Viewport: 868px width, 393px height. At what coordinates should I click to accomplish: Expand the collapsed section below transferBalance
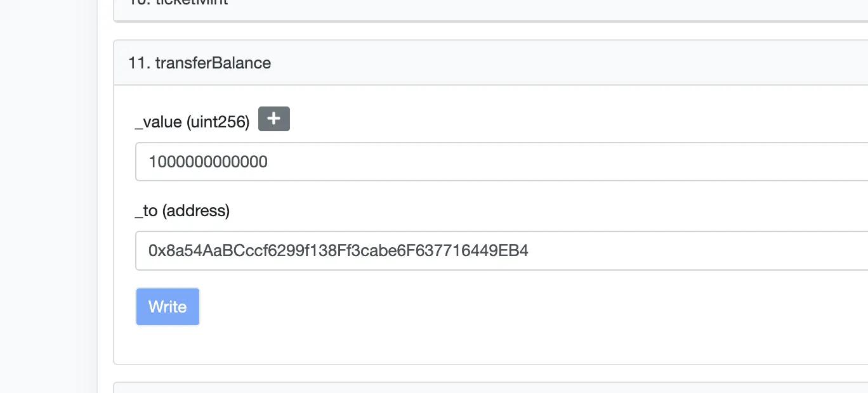click(444, 387)
